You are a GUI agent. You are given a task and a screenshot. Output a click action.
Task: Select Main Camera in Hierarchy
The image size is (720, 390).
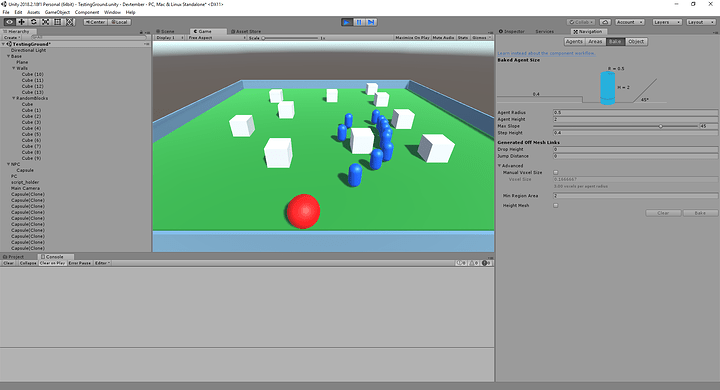click(25, 188)
